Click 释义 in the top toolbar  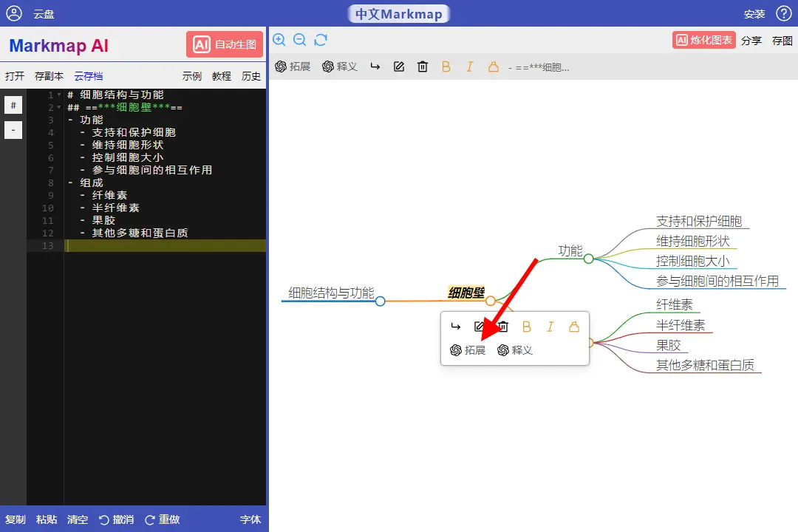click(340, 66)
